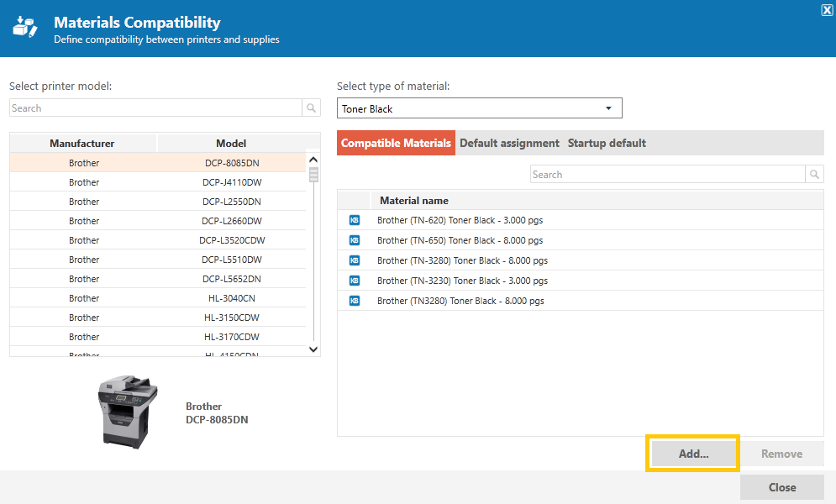Click the Materials Compatibility header icon

(x=25, y=27)
